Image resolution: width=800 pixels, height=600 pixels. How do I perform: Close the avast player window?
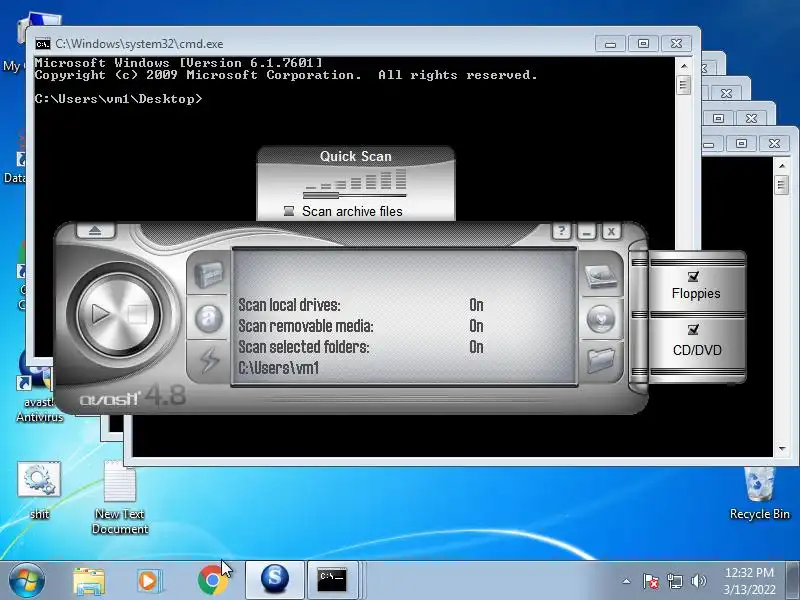pos(611,232)
